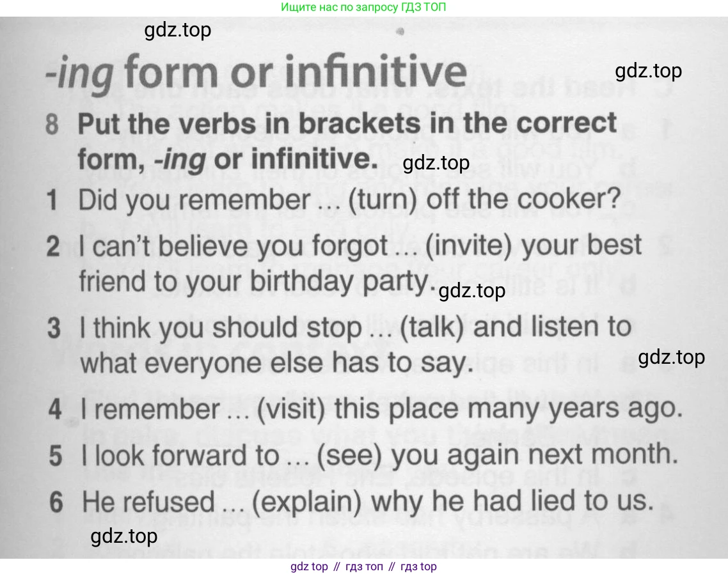Click the green "Ищите нас по запросу ГДЗ ТОП" text
The width and height of the screenshot is (728, 576).
click(363, 8)
